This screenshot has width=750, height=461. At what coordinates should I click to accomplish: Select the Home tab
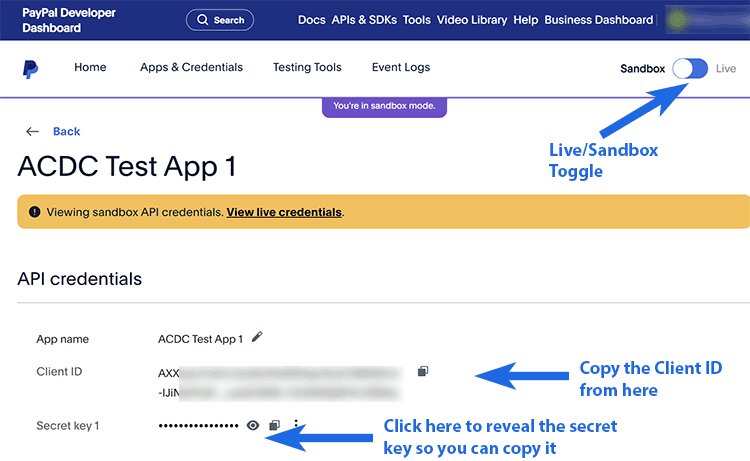tap(90, 67)
